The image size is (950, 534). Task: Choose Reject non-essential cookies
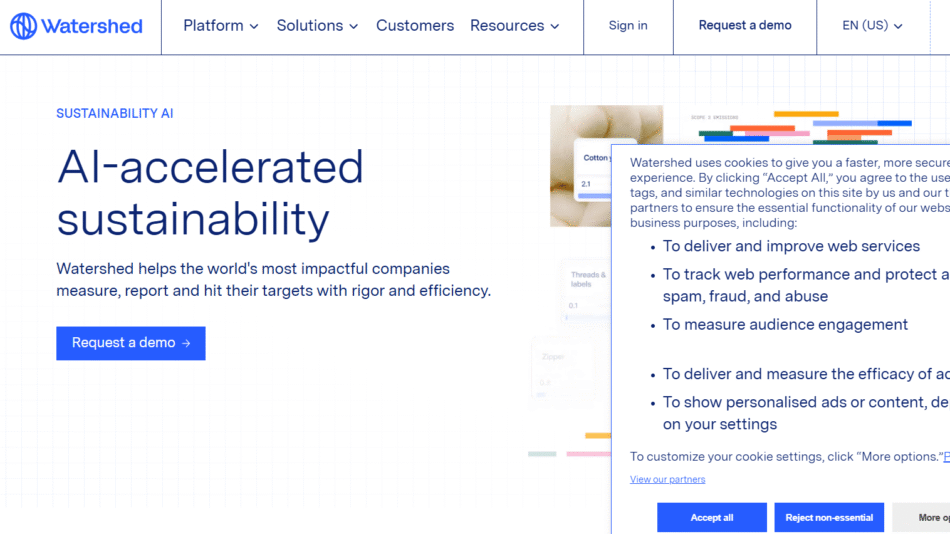(829, 517)
